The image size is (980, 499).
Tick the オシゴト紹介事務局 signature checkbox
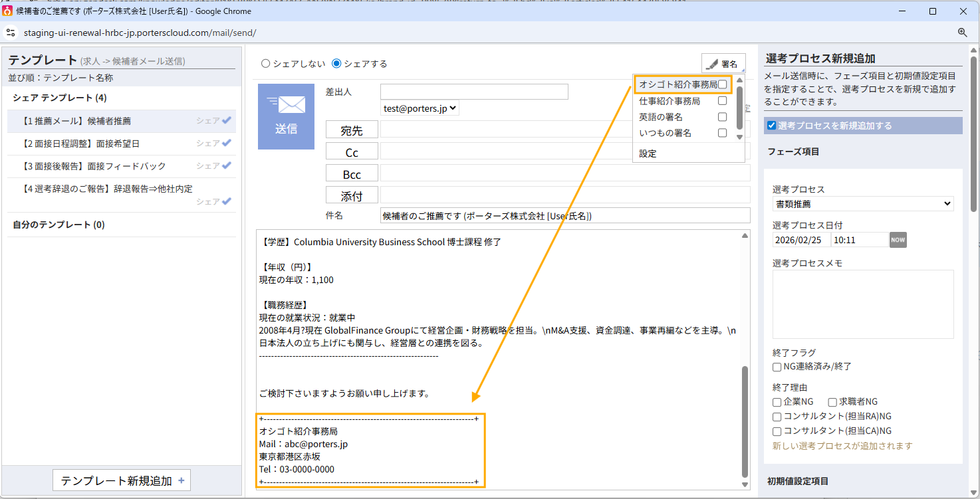(x=722, y=84)
